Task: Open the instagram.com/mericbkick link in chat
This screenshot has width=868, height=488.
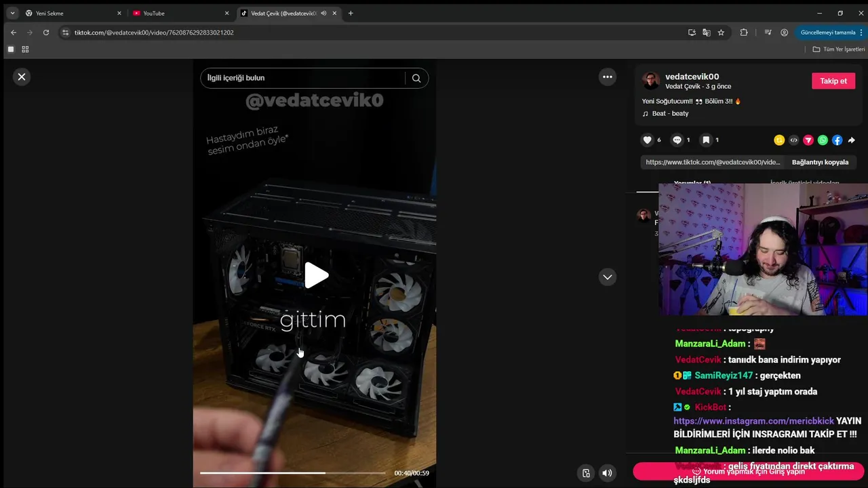Action: 753,421
